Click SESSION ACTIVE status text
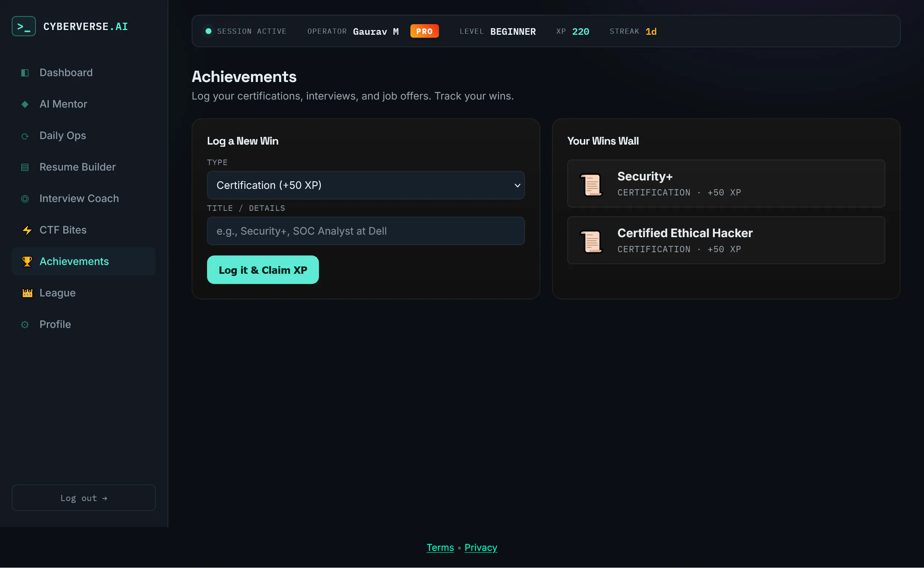Screen dimensions: 924x568 point(252,31)
